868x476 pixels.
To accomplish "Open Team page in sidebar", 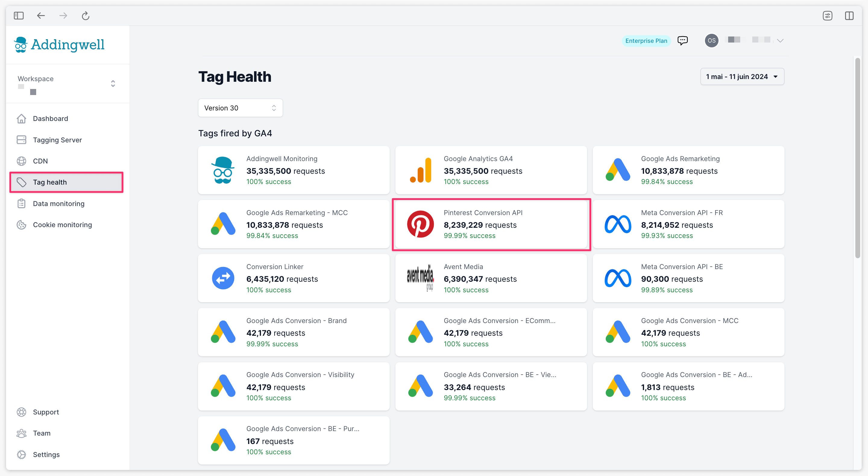I will (x=42, y=433).
